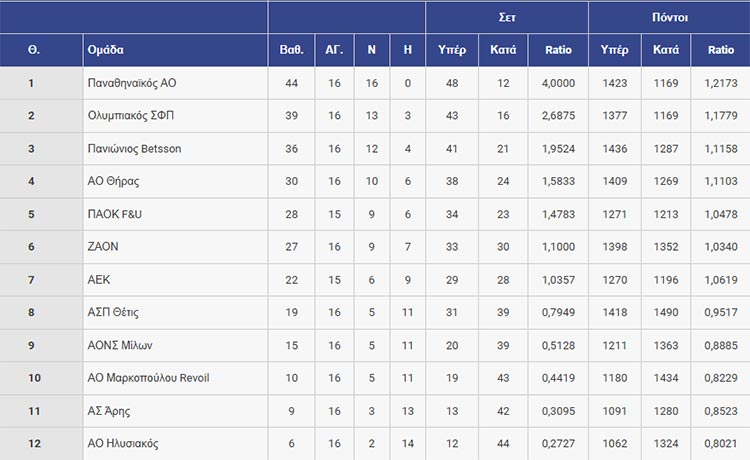750x460 pixels.
Task: Click the Θ. position column header
Action: 33,50
